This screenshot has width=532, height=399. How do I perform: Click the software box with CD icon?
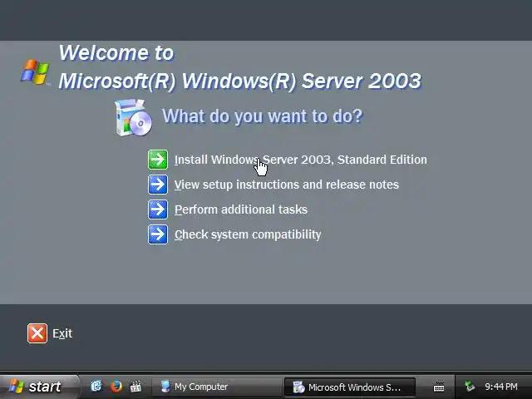click(x=133, y=117)
